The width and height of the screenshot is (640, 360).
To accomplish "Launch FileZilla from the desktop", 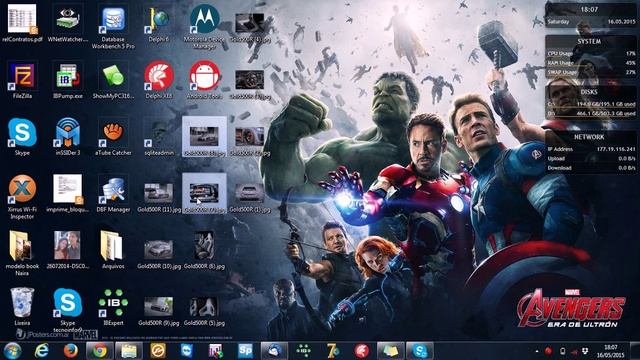I will pyautogui.click(x=22, y=80).
